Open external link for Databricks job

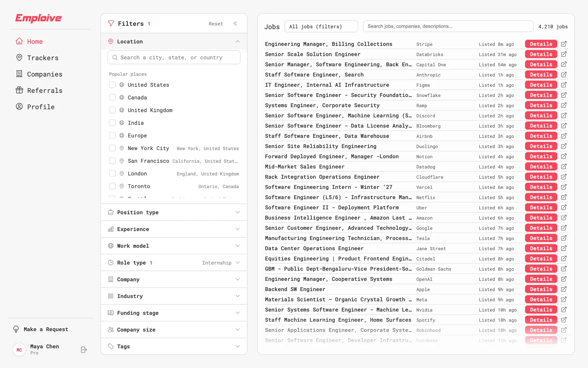pos(564,54)
